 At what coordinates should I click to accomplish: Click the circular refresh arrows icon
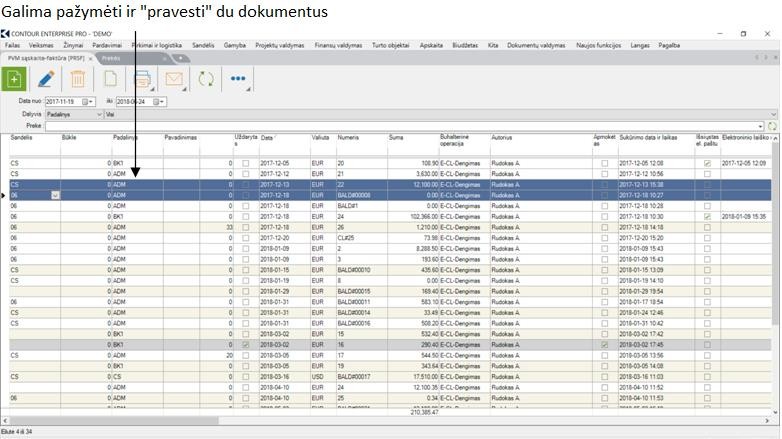(206, 79)
